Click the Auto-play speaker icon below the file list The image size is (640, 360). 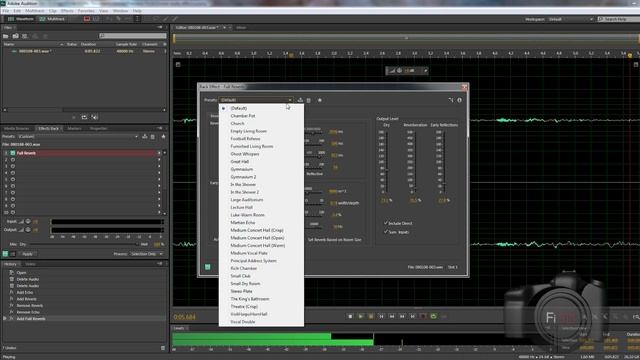click(x=95, y=117)
